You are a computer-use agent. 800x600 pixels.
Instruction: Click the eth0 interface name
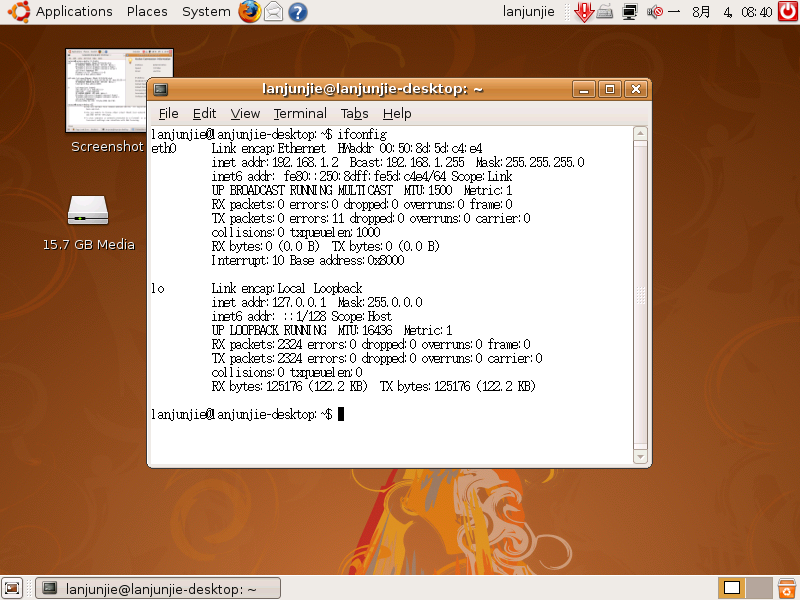(164, 148)
